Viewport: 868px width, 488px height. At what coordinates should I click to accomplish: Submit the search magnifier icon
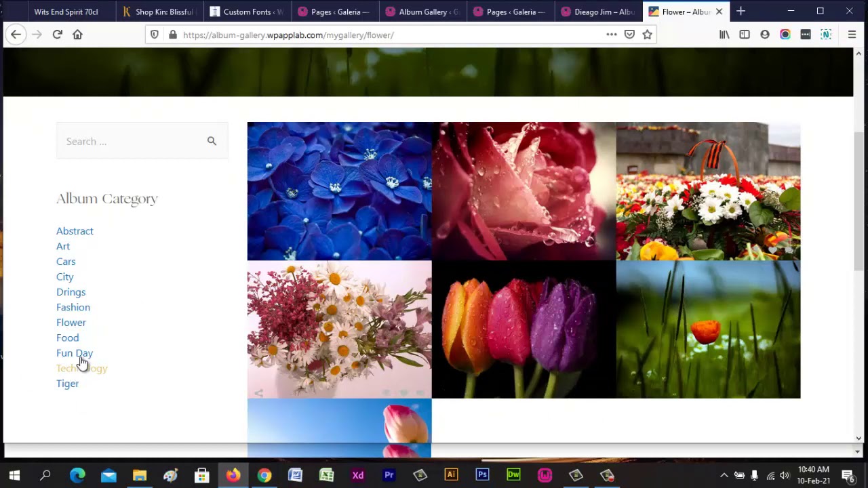click(x=212, y=141)
